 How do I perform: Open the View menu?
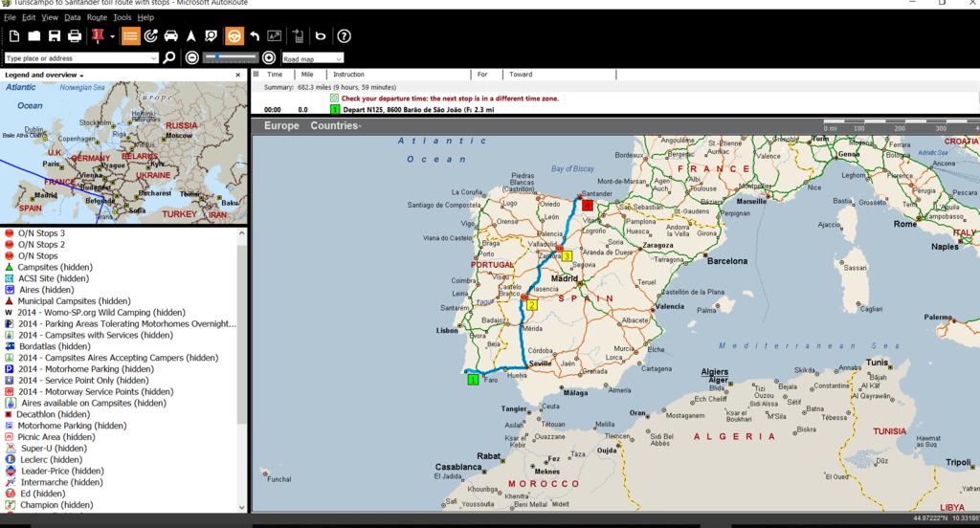[x=50, y=17]
